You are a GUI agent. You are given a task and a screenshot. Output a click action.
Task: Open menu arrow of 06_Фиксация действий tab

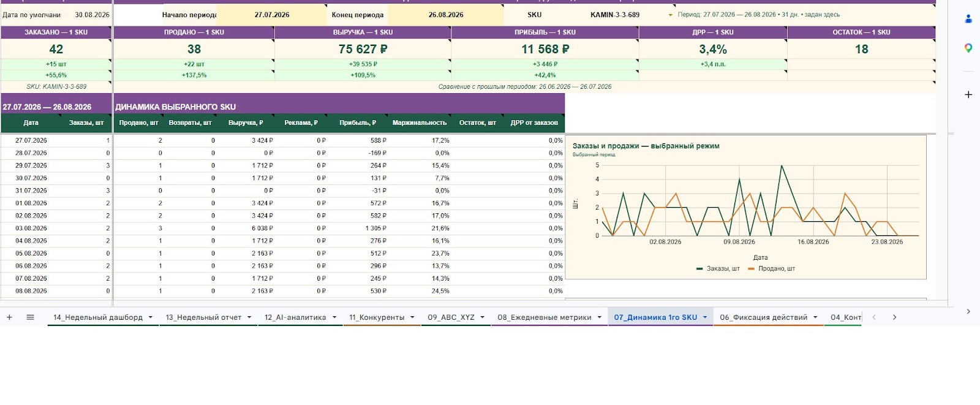815,317
